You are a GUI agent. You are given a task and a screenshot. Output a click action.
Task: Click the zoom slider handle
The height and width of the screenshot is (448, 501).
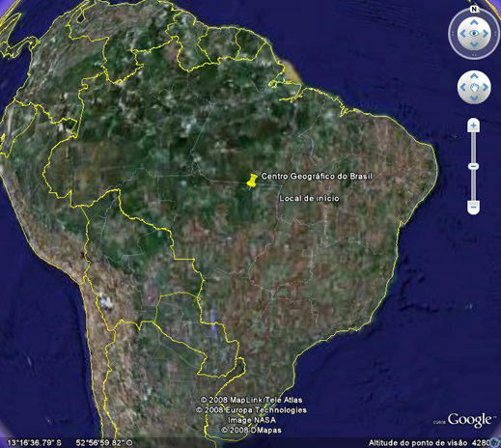[473, 166]
